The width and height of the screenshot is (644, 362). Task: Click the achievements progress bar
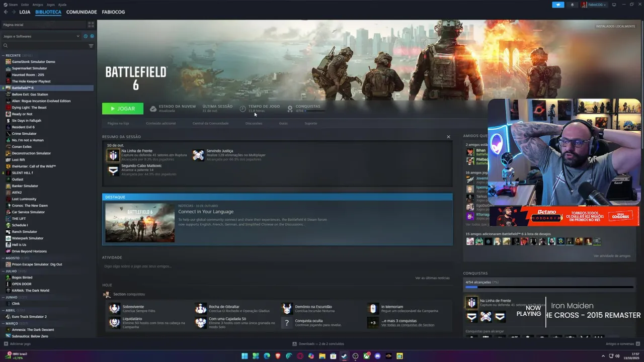pos(549,287)
